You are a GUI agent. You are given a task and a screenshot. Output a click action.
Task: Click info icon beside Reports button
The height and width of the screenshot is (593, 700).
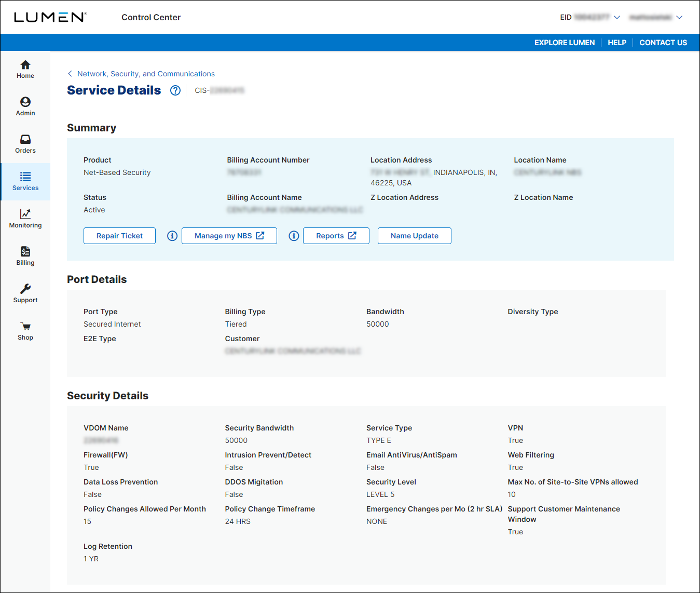[294, 236]
